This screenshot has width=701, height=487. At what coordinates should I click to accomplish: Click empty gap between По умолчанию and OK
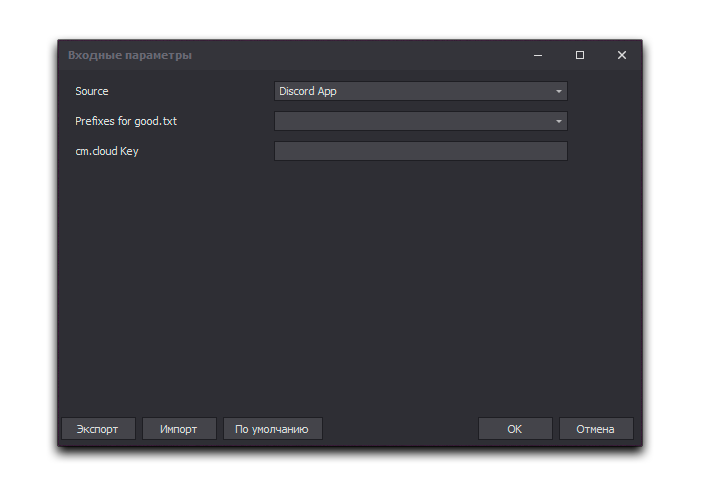[400, 429]
